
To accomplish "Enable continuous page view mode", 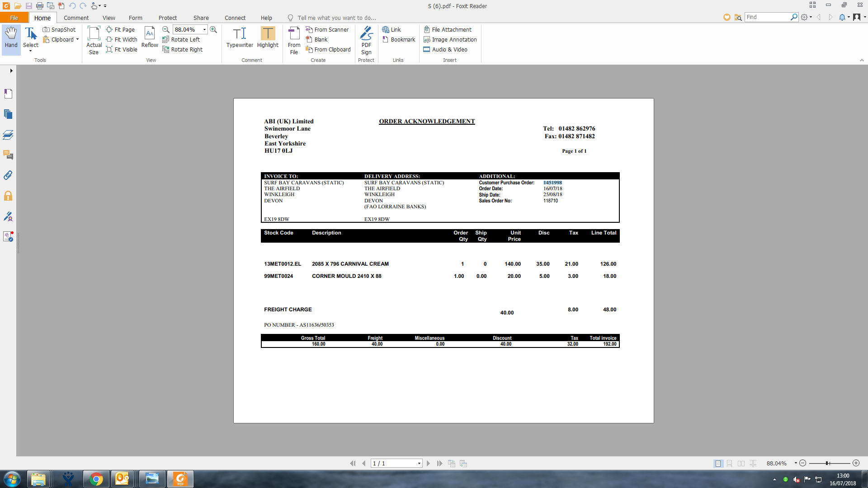I will 730,464.
